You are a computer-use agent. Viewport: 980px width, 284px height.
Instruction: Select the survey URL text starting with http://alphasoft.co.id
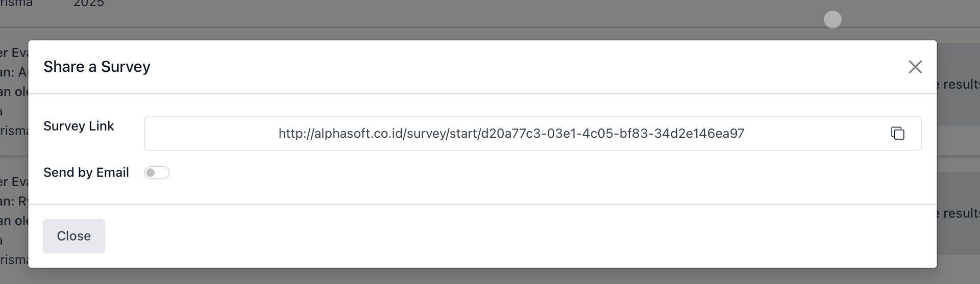click(511, 134)
